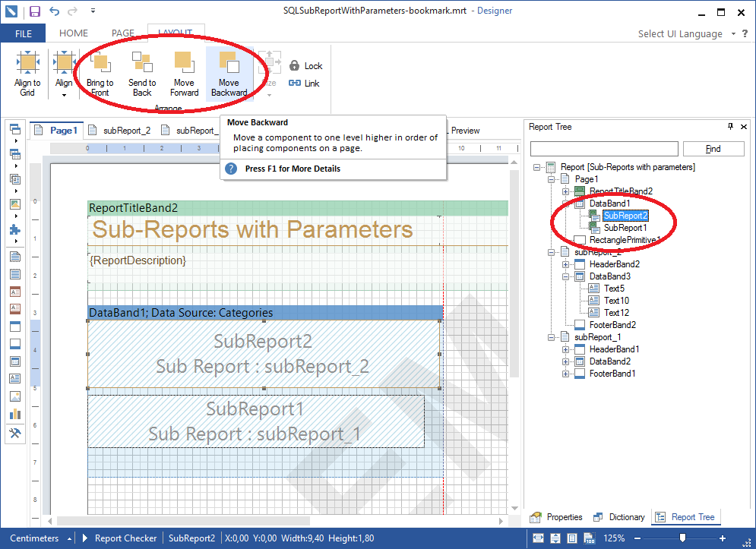Save the report using the quick access icon
Image resolution: width=756 pixels, height=549 pixels.
(x=35, y=11)
